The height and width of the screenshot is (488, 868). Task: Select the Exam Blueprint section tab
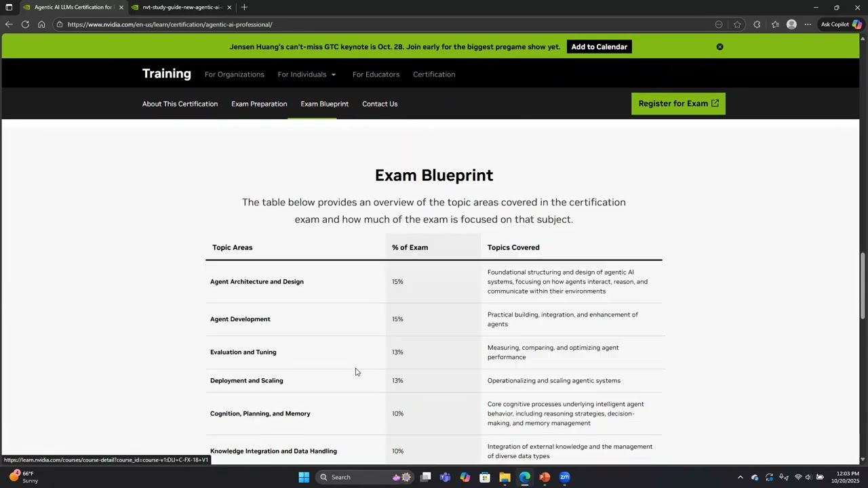coord(324,104)
